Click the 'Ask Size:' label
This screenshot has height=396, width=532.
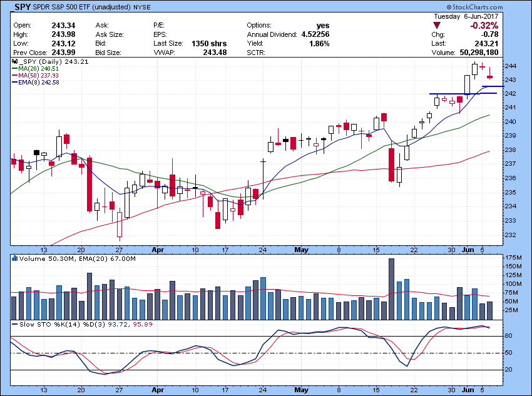tap(110, 34)
